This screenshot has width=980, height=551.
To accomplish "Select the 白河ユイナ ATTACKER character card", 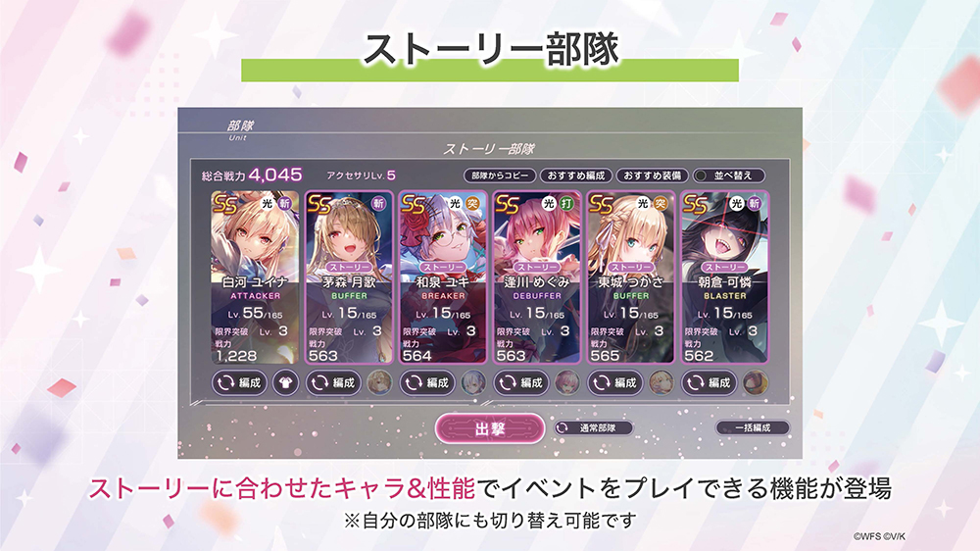I will (255, 277).
